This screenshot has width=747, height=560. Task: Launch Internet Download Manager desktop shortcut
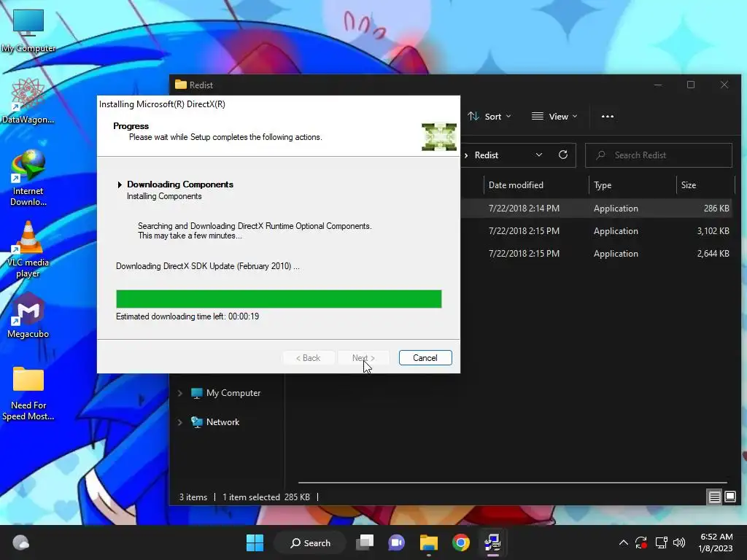pyautogui.click(x=28, y=178)
